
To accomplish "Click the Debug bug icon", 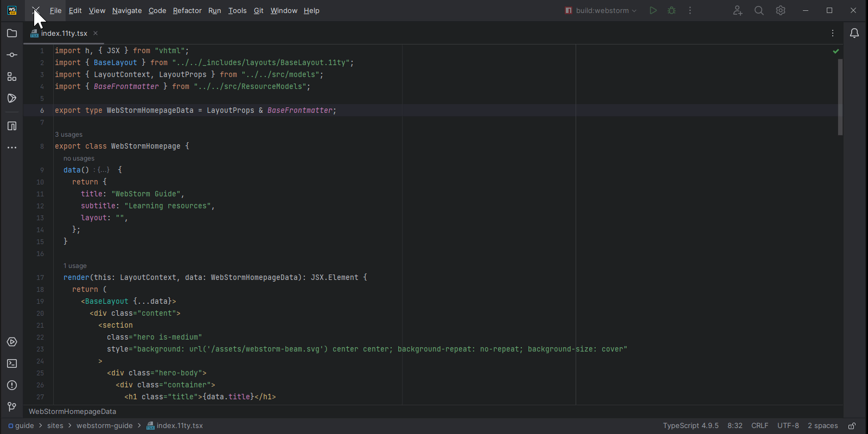I will (672, 10).
